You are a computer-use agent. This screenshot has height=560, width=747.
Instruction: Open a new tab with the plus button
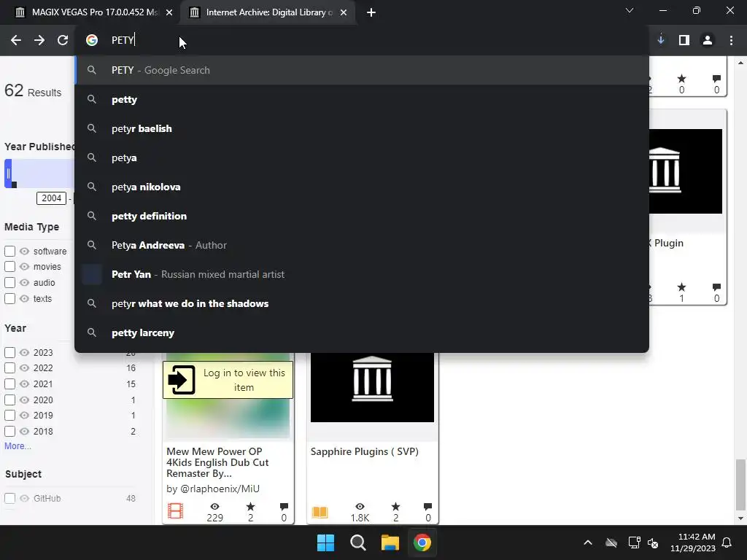[x=371, y=12]
